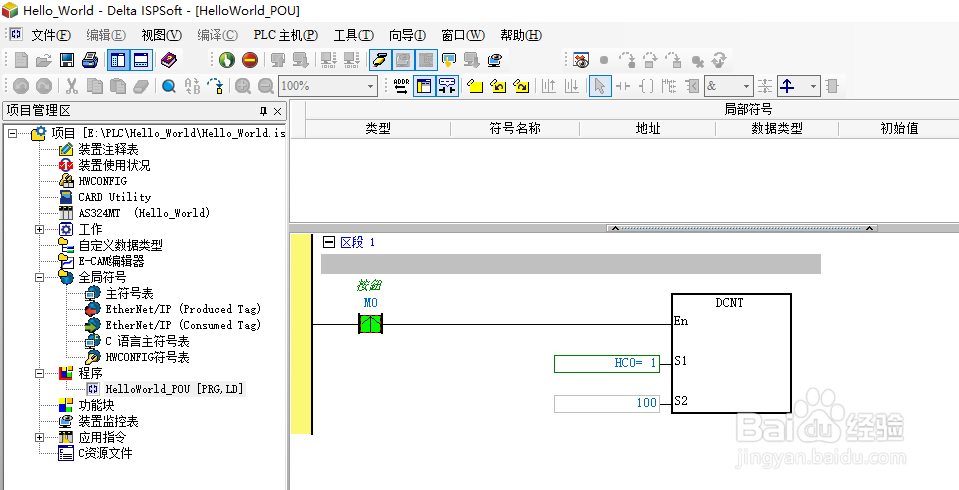Click the green M0 contact
This screenshot has height=490, width=959.
click(371, 324)
